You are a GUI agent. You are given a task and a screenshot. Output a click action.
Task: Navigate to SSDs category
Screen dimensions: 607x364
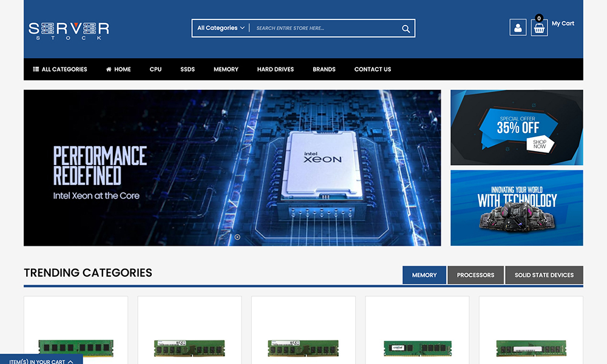point(188,69)
